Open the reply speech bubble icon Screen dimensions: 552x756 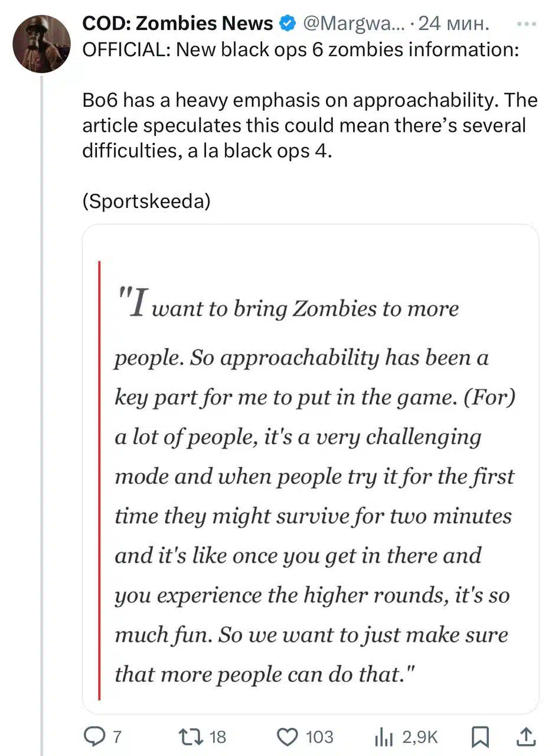[x=94, y=736]
